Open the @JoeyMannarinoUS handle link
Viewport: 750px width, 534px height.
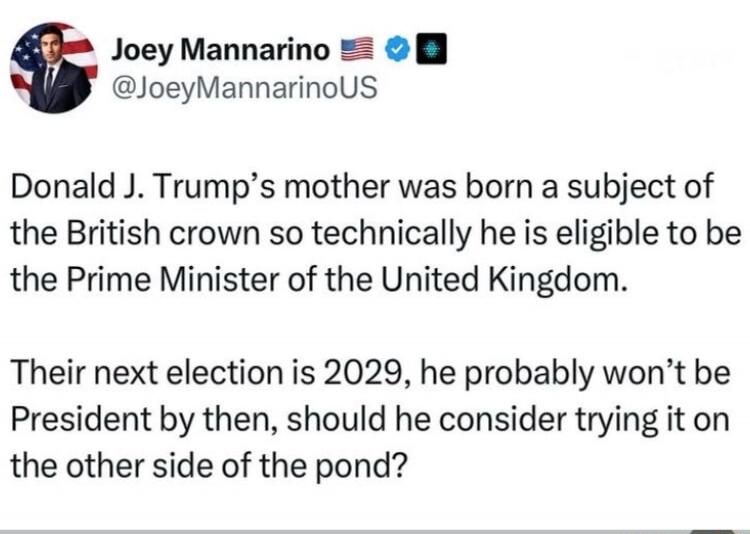point(244,87)
